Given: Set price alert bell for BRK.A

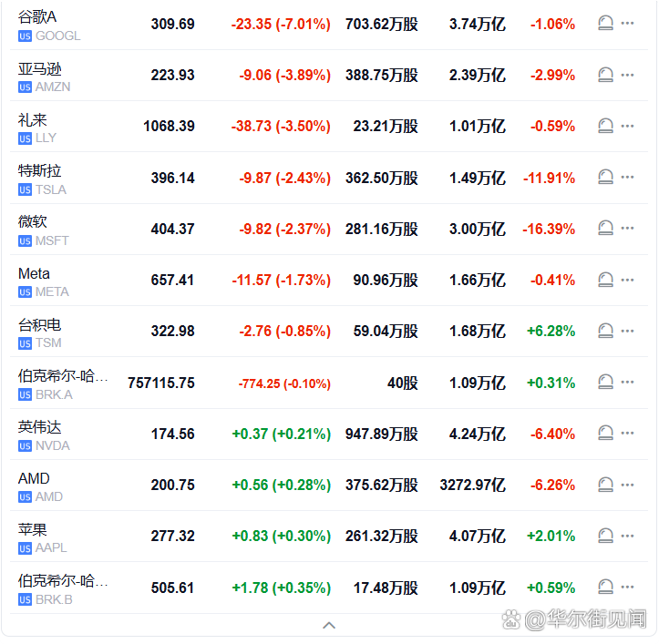Looking at the screenshot, I should (605, 382).
